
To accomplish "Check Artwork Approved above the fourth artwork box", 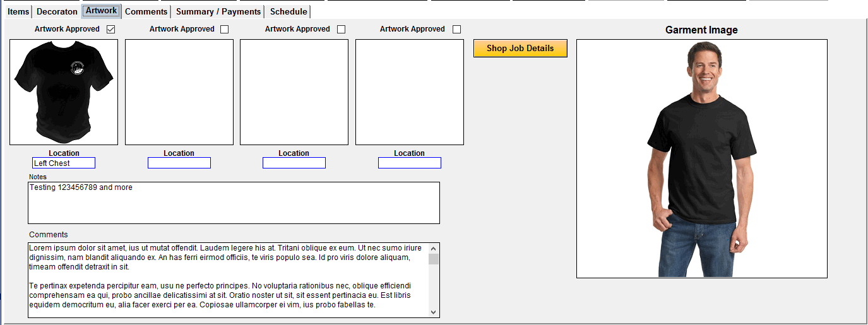I will pos(456,29).
